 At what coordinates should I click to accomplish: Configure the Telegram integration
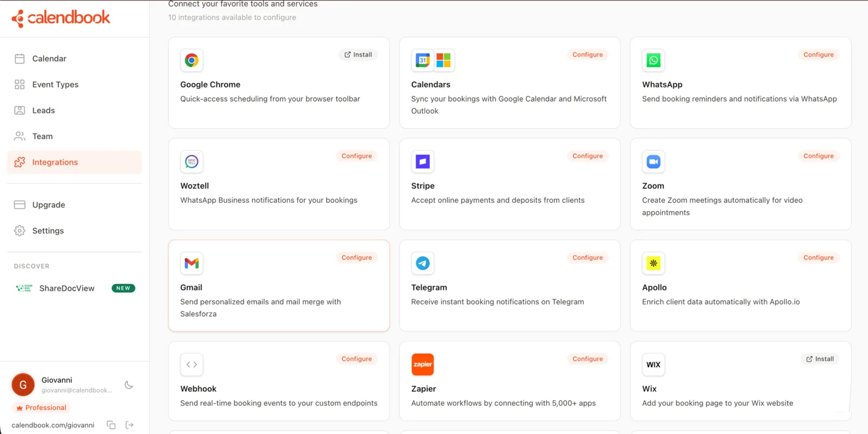[588, 258]
